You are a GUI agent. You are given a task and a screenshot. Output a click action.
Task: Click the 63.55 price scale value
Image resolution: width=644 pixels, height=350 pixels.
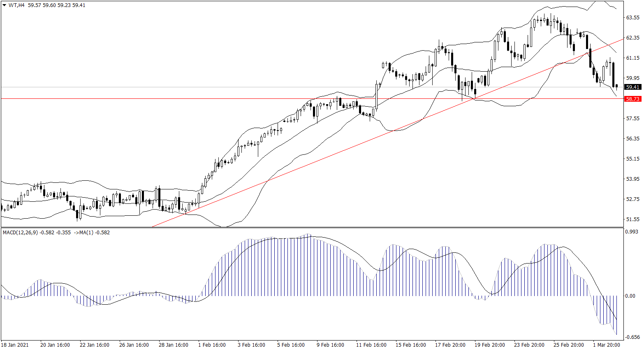pyautogui.click(x=632, y=18)
